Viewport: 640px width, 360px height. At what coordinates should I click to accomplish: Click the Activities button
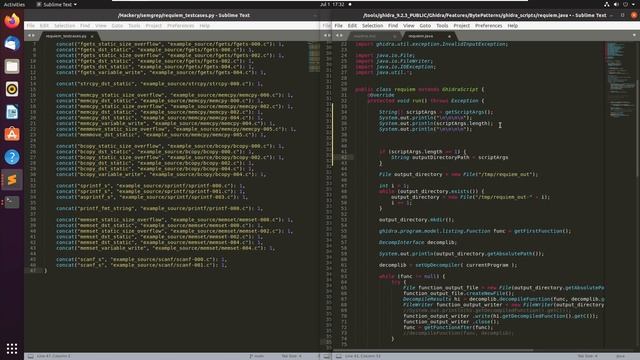14,4
